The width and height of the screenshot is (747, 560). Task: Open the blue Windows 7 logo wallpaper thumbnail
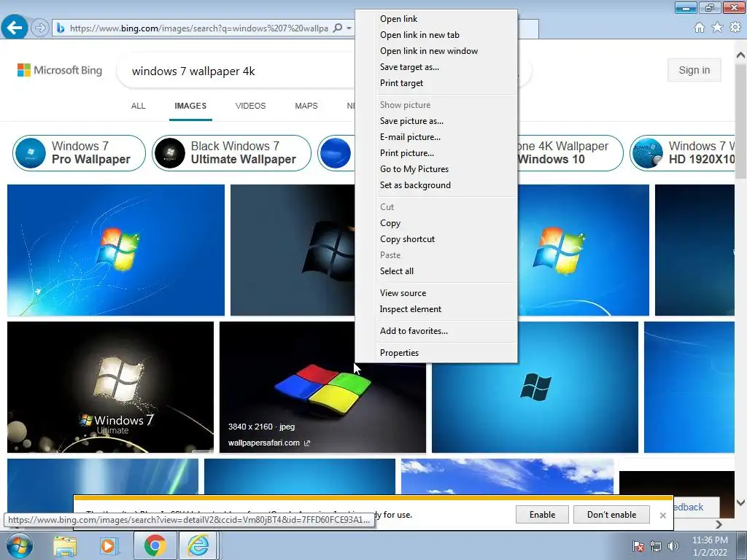click(x=116, y=250)
